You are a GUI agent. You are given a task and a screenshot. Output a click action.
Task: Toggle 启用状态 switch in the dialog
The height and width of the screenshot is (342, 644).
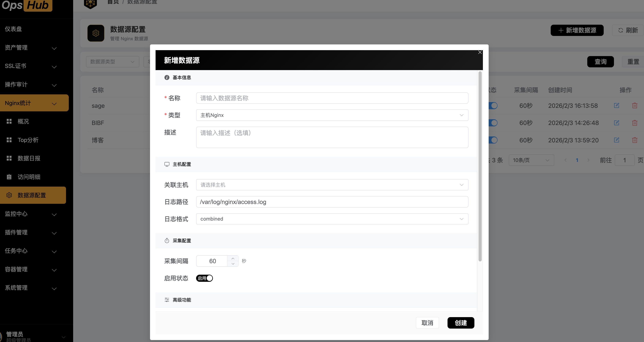pos(204,278)
